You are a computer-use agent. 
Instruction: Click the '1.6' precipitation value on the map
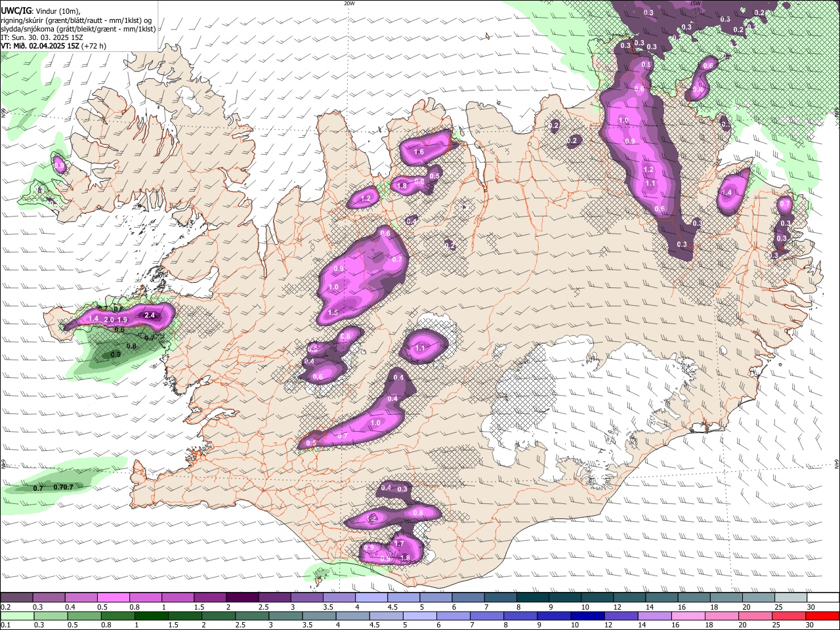click(419, 152)
